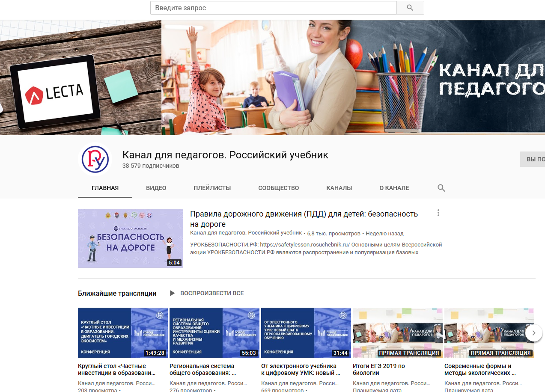545x392 pixels.
Task: Click the channel name under the Итоги ЕГЭ stream
Action: pos(392,383)
